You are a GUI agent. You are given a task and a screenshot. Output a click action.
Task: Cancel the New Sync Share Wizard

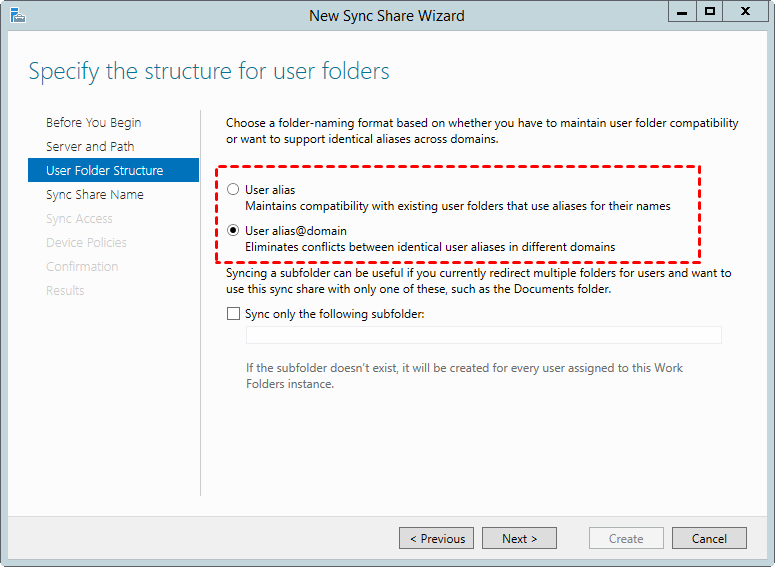pyautogui.click(x=709, y=538)
